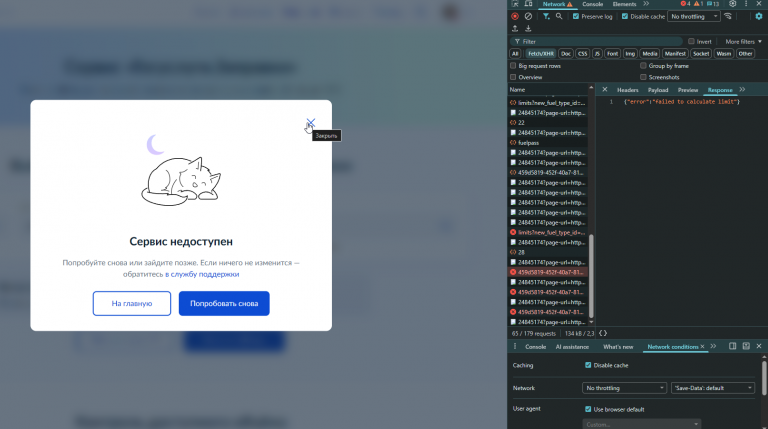Select the Img request type filter
Image resolution: width=768 pixels, height=429 pixels.
coord(630,54)
